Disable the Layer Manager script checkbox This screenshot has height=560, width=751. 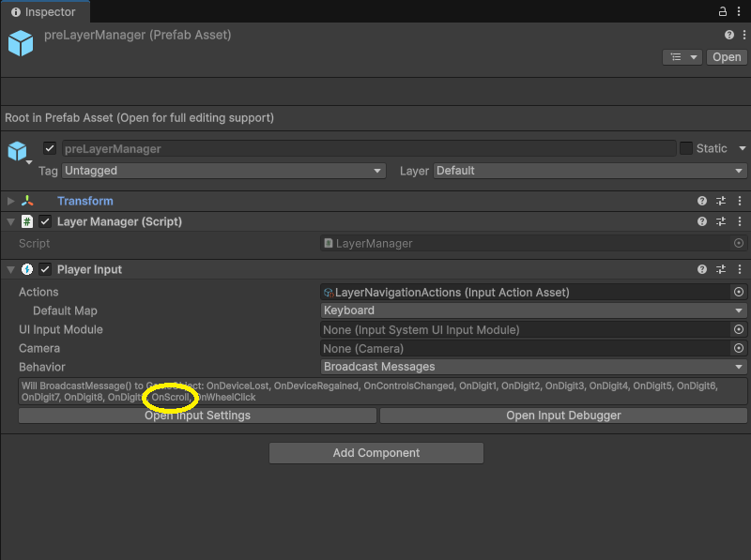tap(43, 221)
